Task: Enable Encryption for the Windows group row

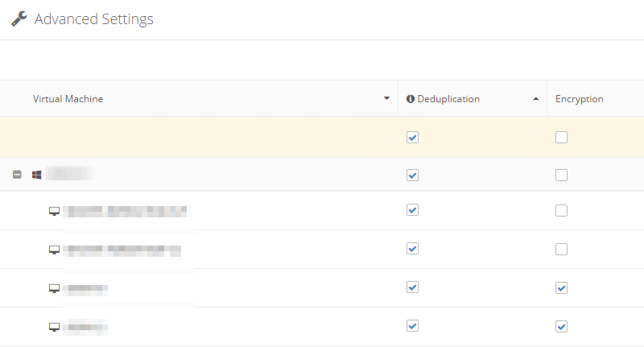Action: click(561, 175)
